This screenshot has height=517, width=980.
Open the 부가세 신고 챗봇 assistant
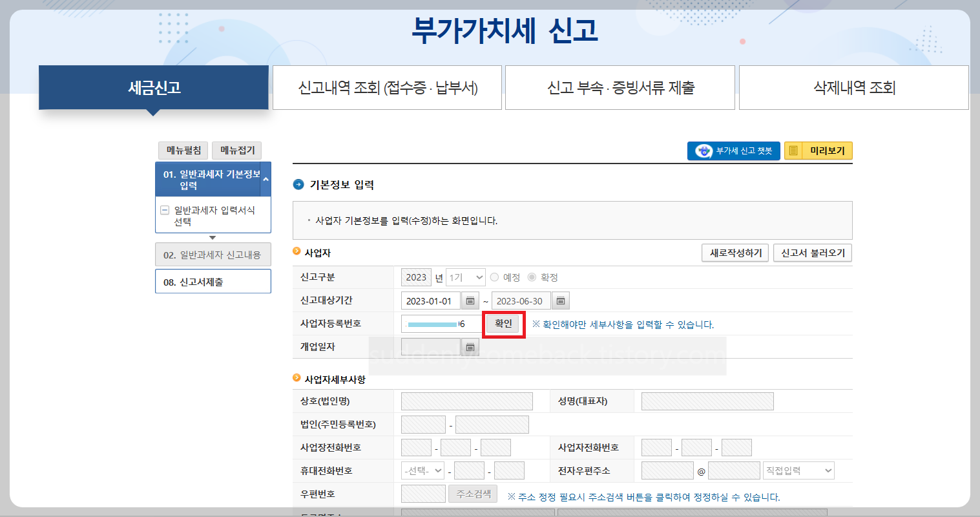[733, 150]
